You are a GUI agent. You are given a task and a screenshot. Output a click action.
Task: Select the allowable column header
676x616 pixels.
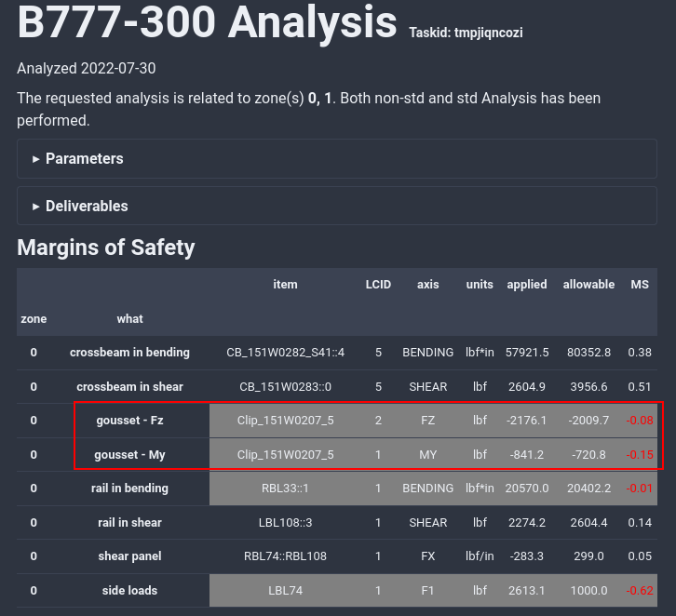coord(588,285)
